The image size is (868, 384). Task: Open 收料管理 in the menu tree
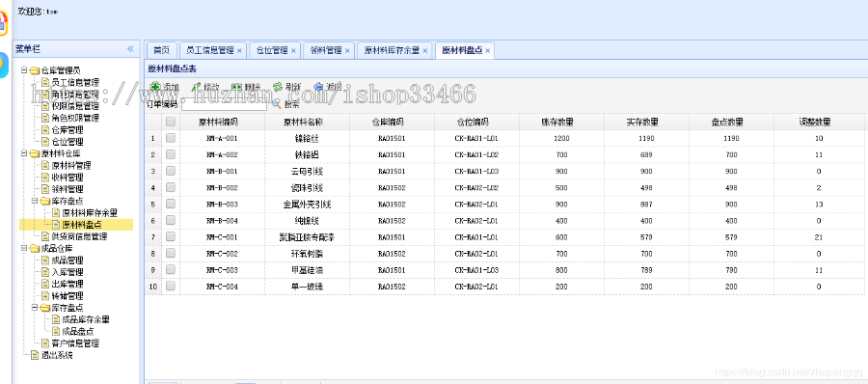[68, 178]
